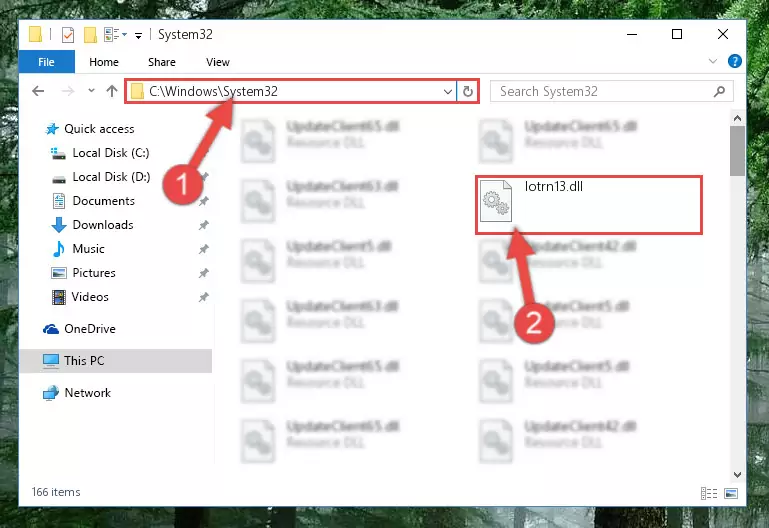The width and height of the screenshot is (769, 528).
Task: Open the Customize Quick Access Toolbar dropdown arrow
Action: tap(139, 35)
